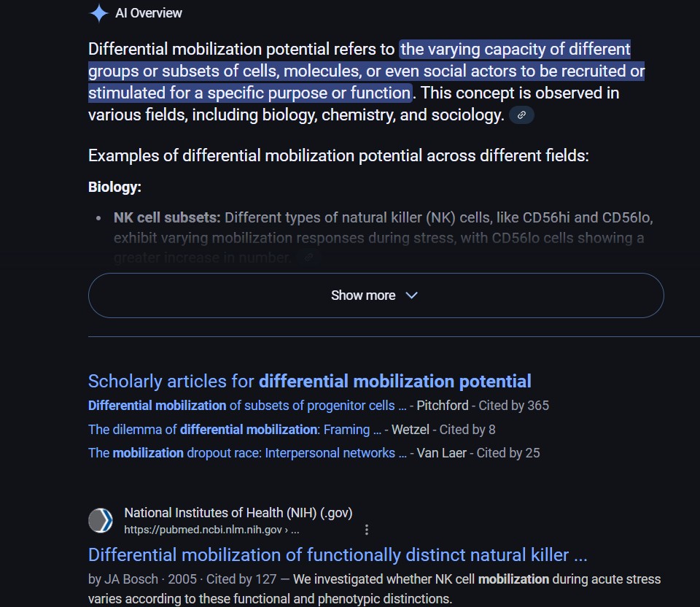Open source link icon after sociology paragraph
The height and width of the screenshot is (607, 700).
click(x=521, y=115)
